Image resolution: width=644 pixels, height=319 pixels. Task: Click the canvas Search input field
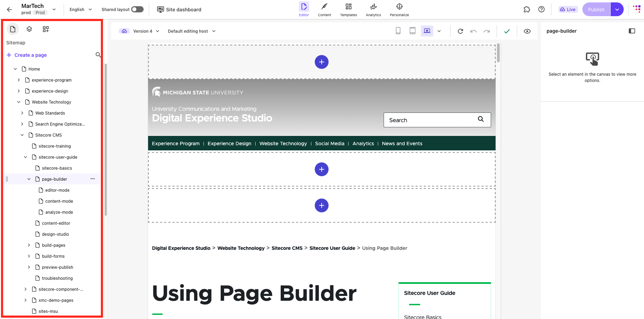[437, 120]
